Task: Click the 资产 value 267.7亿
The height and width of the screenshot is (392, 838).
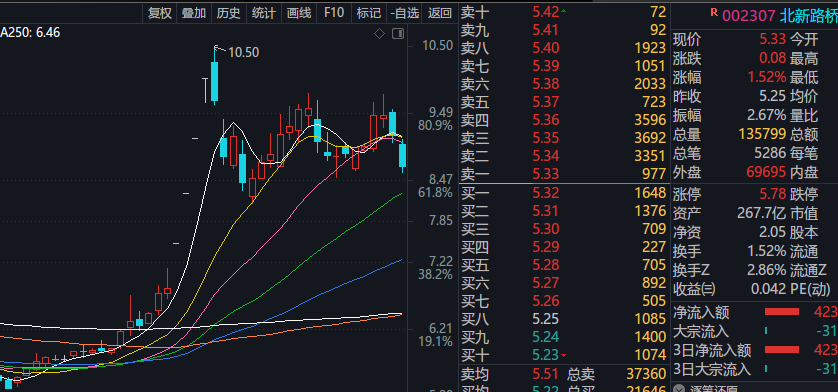Action: [x=762, y=213]
